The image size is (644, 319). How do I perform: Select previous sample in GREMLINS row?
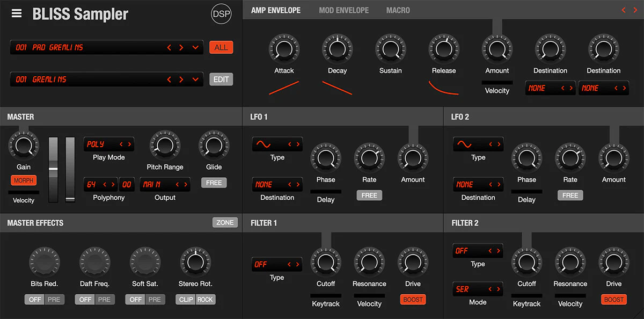170,79
